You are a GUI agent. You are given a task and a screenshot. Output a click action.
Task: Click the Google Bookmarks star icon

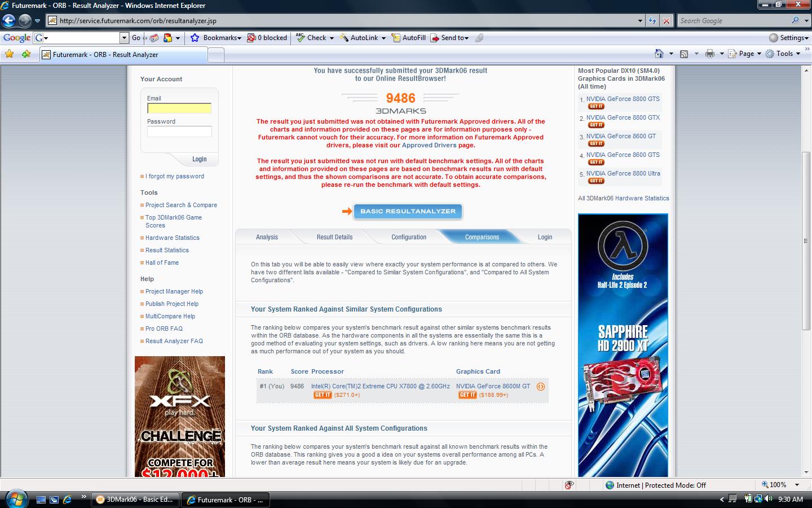point(195,38)
